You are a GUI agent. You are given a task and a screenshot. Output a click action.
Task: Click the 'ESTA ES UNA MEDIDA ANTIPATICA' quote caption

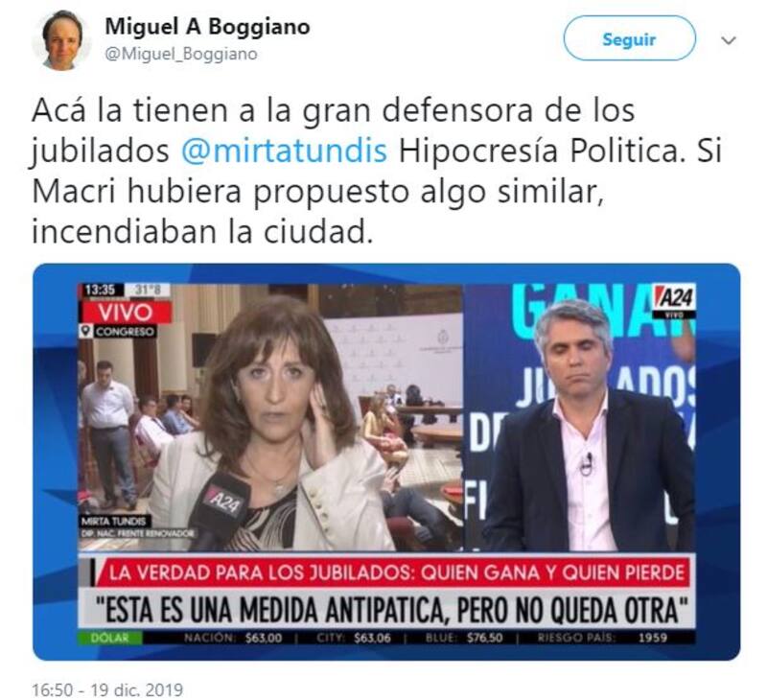pos(392,610)
